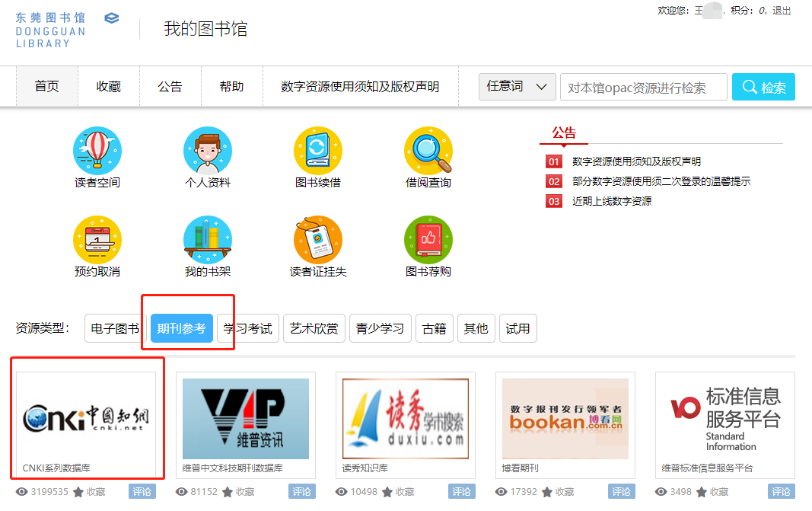Click the 评论 button under CNKI系列数据库
The image size is (812, 511).
pos(142,491)
